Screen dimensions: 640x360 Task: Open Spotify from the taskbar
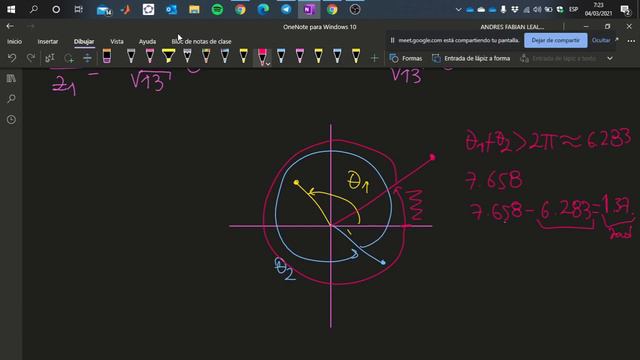pyautogui.click(x=217, y=9)
